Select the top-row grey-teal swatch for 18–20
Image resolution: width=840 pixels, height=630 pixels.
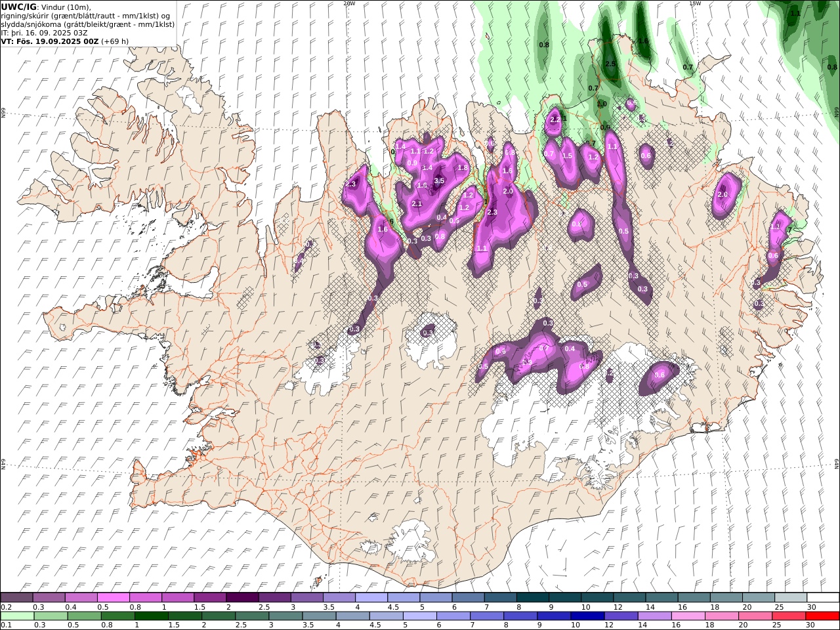click(726, 598)
